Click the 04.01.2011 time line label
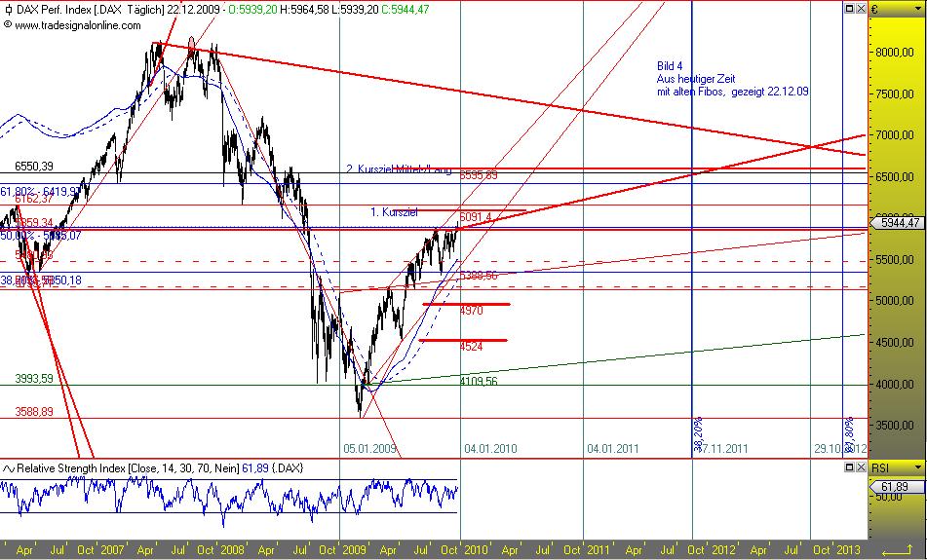 tap(613, 449)
